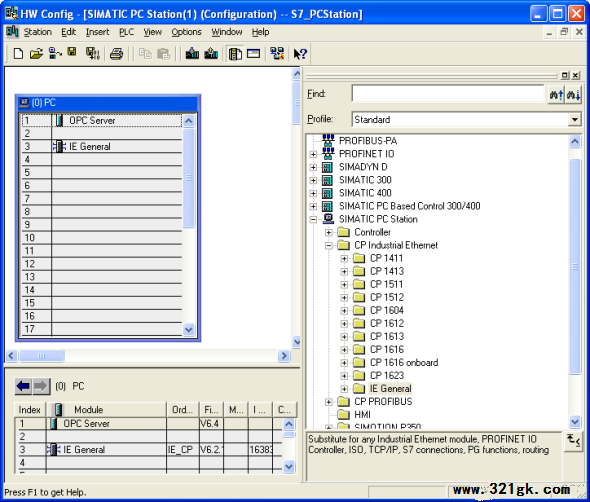Image resolution: width=590 pixels, height=502 pixels.
Task: Click the Upload to PG icon
Action: tap(211, 53)
